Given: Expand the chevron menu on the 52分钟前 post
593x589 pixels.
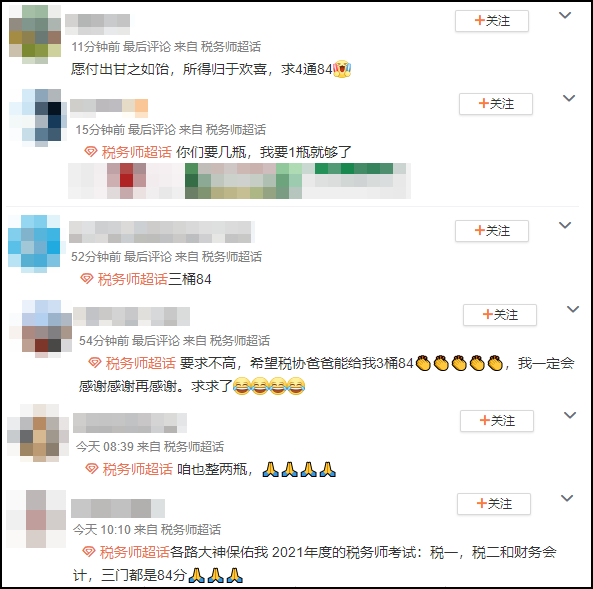Looking at the screenshot, I should 565,225.
